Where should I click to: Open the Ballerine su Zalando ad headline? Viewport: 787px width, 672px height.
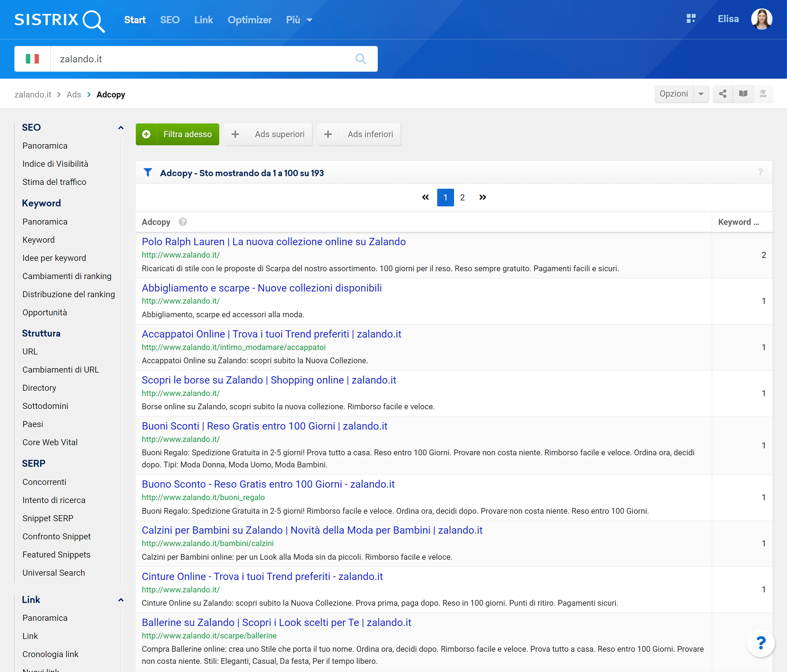point(276,622)
